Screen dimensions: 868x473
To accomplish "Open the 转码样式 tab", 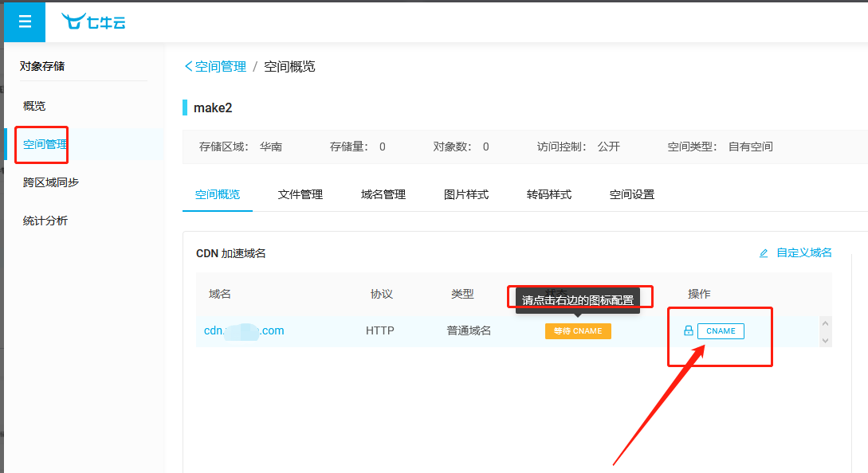I will (549, 195).
